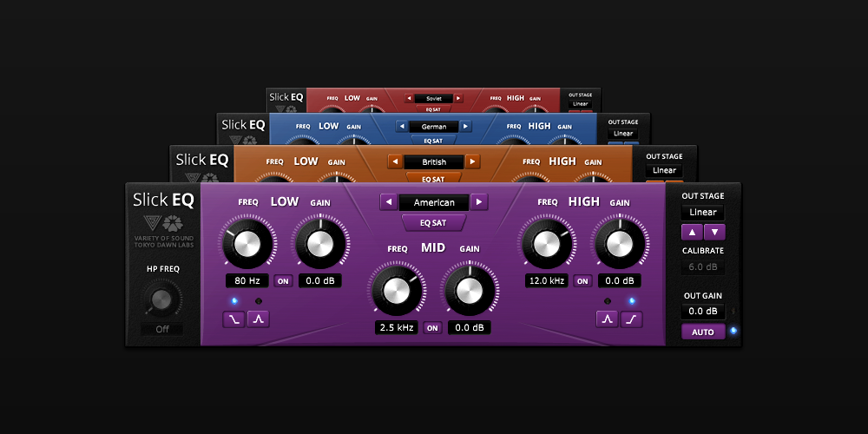The width and height of the screenshot is (868, 434).
Task: Click Slick EQ title on orange plugin
Action: point(202,160)
